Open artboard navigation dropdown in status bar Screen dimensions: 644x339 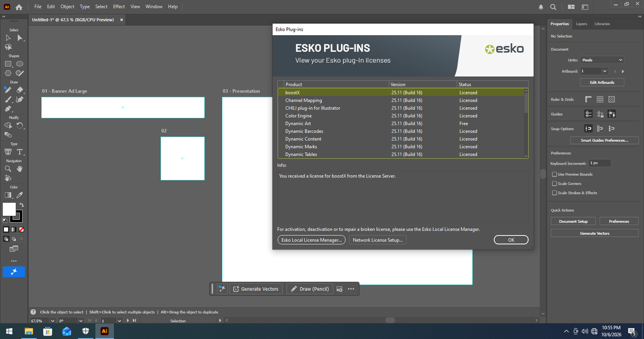tap(119, 321)
